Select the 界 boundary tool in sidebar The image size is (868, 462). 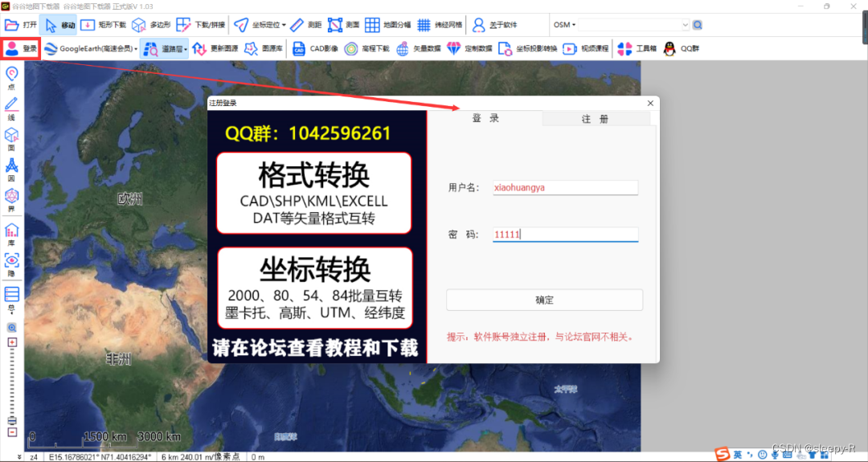point(11,200)
